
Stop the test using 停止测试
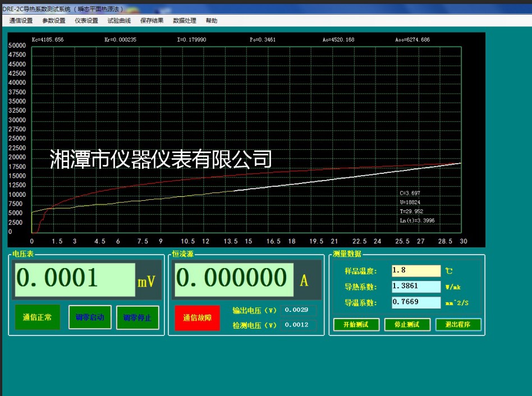tap(407, 325)
